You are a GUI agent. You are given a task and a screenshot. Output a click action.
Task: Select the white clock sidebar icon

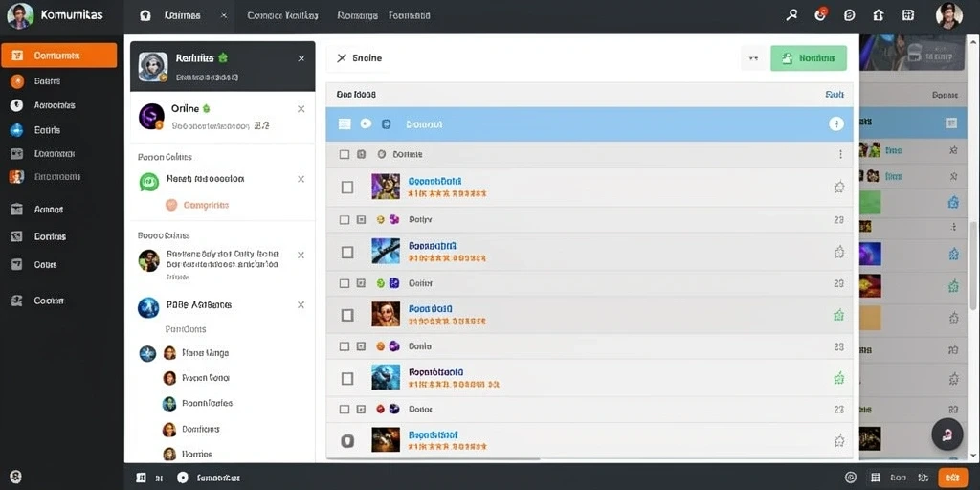click(17, 105)
